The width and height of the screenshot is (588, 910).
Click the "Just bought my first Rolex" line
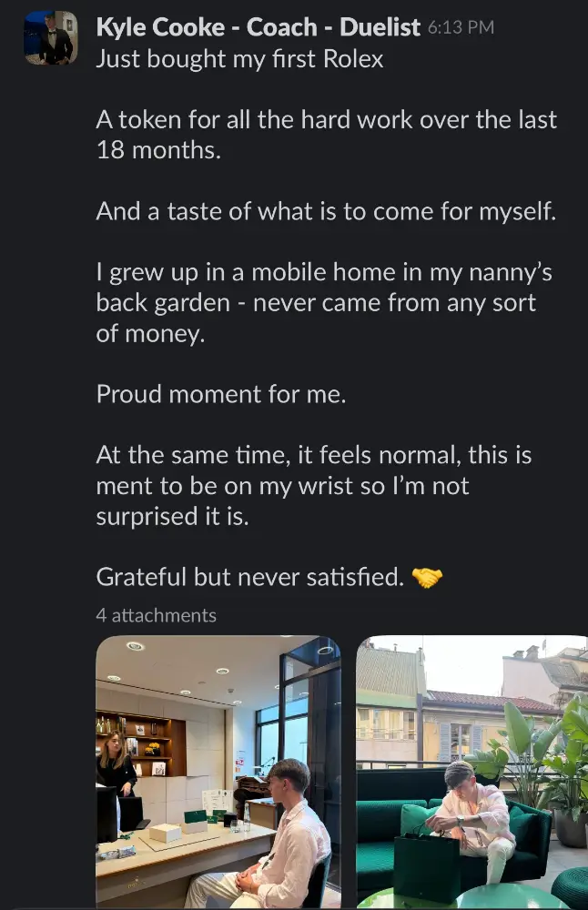(x=239, y=58)
